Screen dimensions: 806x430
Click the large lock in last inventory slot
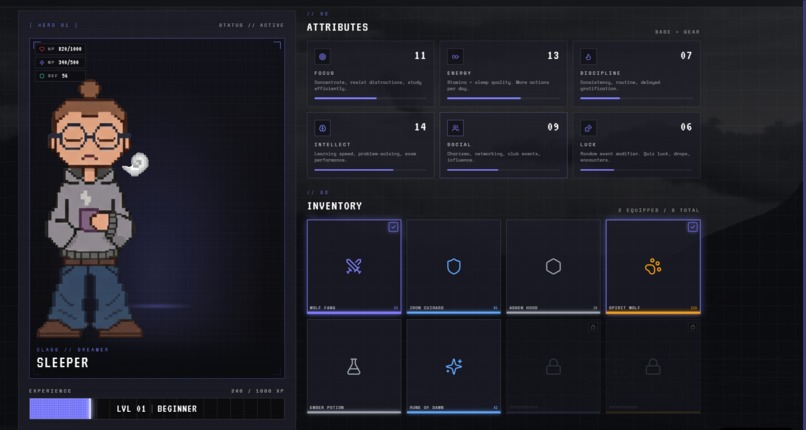653,366
